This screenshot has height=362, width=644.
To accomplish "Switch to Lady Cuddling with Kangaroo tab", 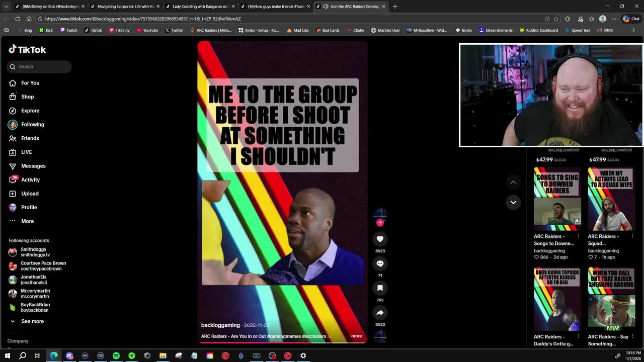I will (199, 7).
